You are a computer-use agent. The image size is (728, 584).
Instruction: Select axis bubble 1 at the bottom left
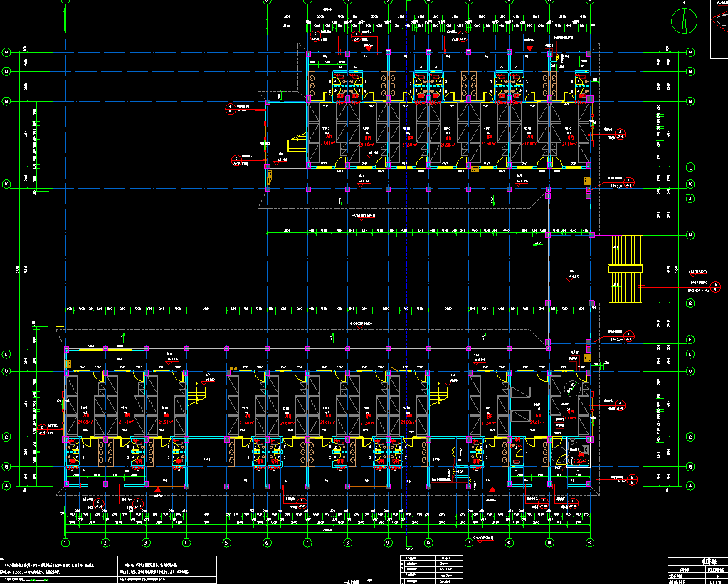pos(65,543)
